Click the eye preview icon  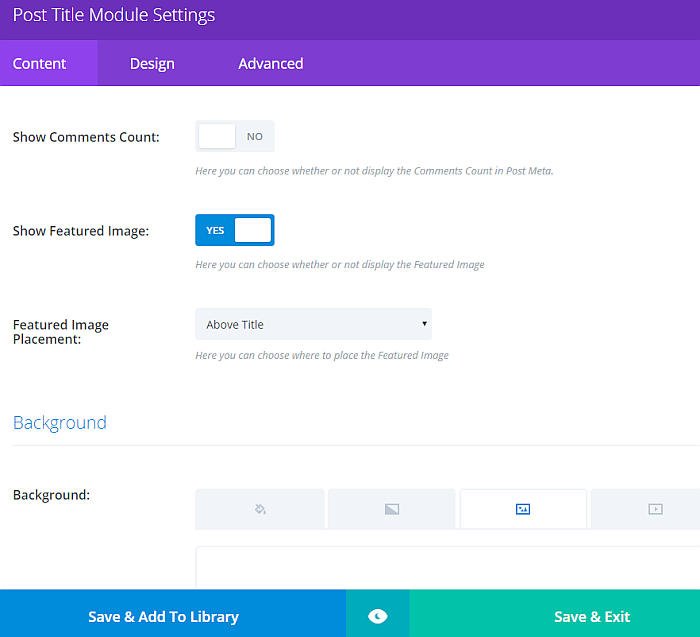377,616
